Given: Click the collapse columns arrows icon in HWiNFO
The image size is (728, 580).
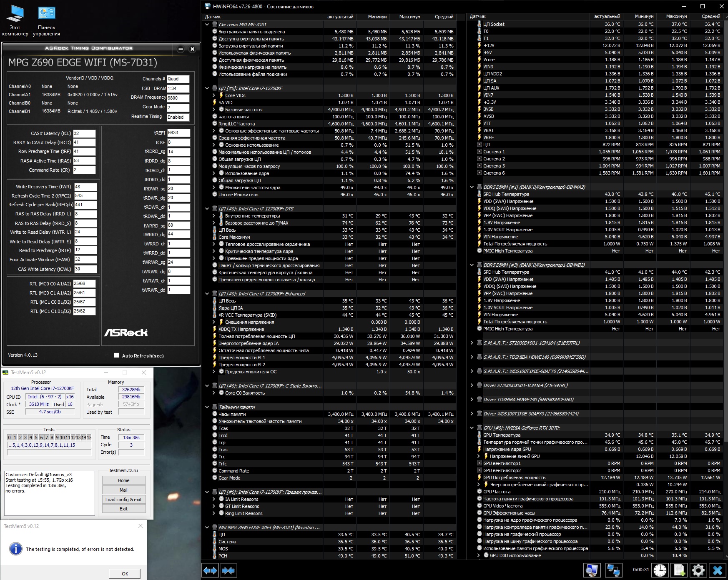Looking at the screenshot, I should point(228,570).
